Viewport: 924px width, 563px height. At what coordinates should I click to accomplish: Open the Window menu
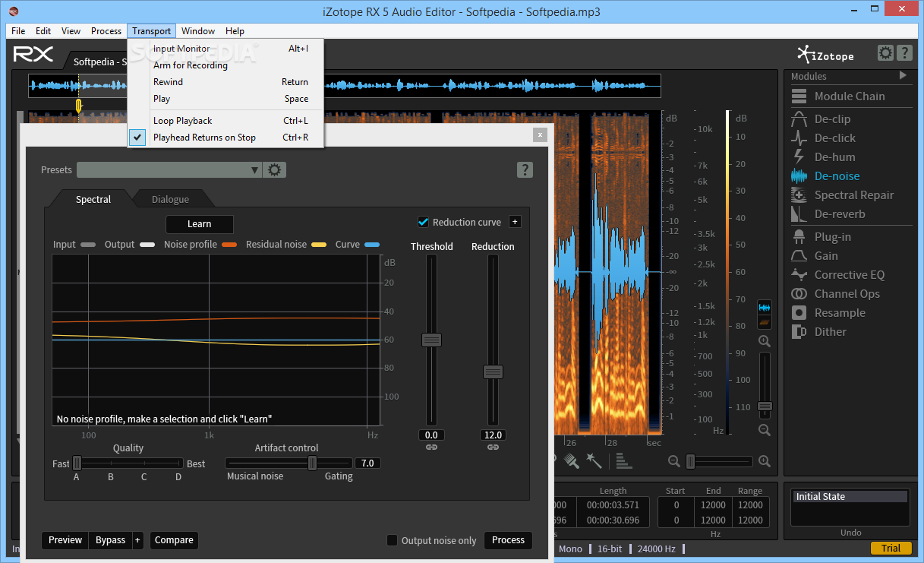click(198, 31)
